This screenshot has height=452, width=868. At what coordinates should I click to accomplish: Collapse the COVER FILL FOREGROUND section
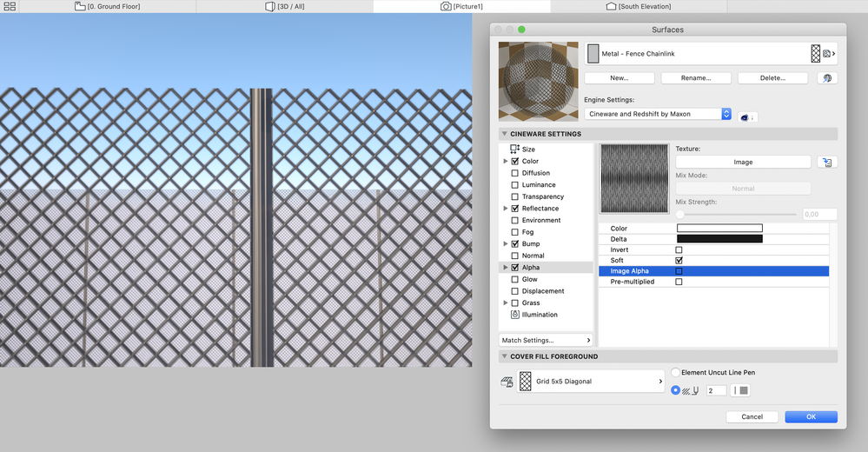pos(504,356)
